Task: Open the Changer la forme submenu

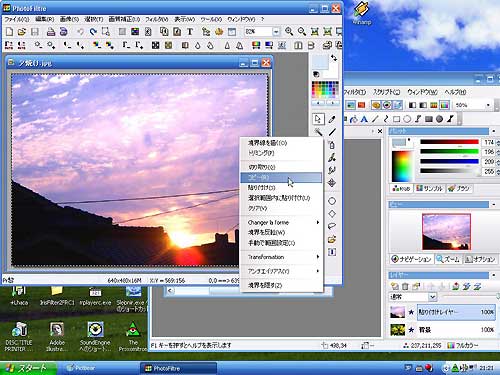Action: tap(281, 222)
